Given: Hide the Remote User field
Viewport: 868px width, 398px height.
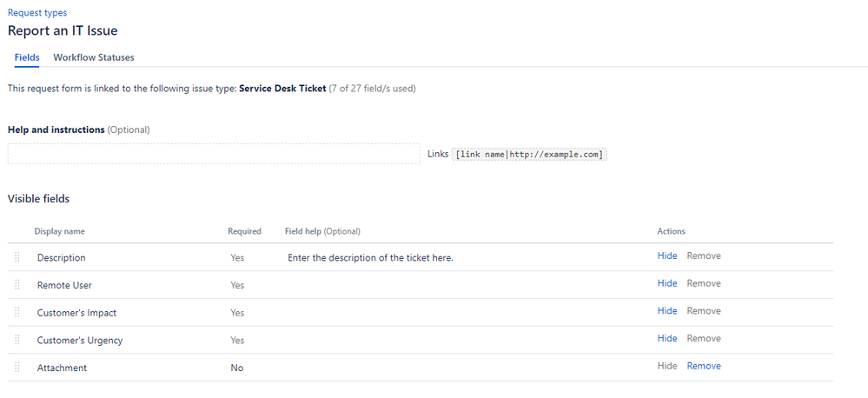Looking at the screenshot, I should pos(667,283).
